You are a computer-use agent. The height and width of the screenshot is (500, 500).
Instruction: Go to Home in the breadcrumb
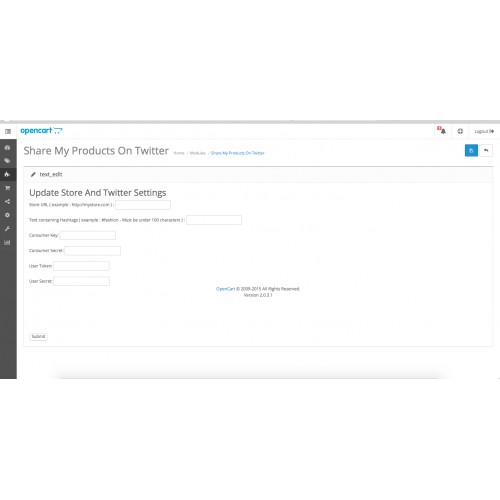(179, 153)
